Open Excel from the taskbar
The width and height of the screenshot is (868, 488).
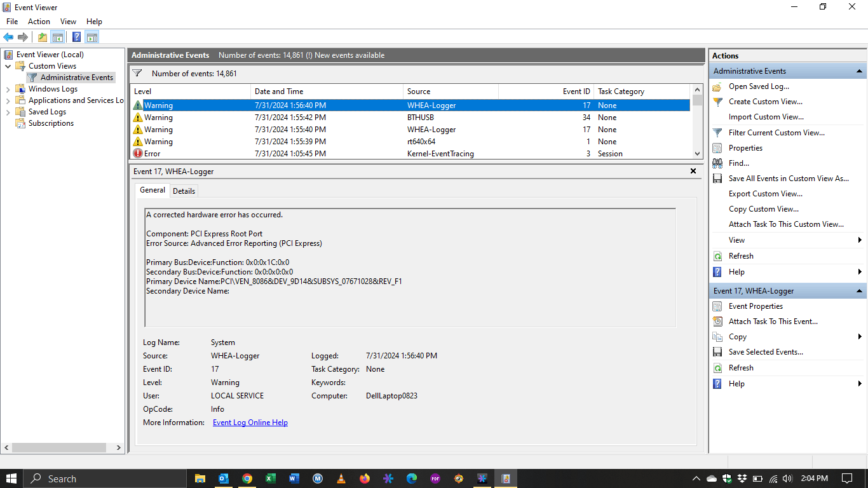271,478
